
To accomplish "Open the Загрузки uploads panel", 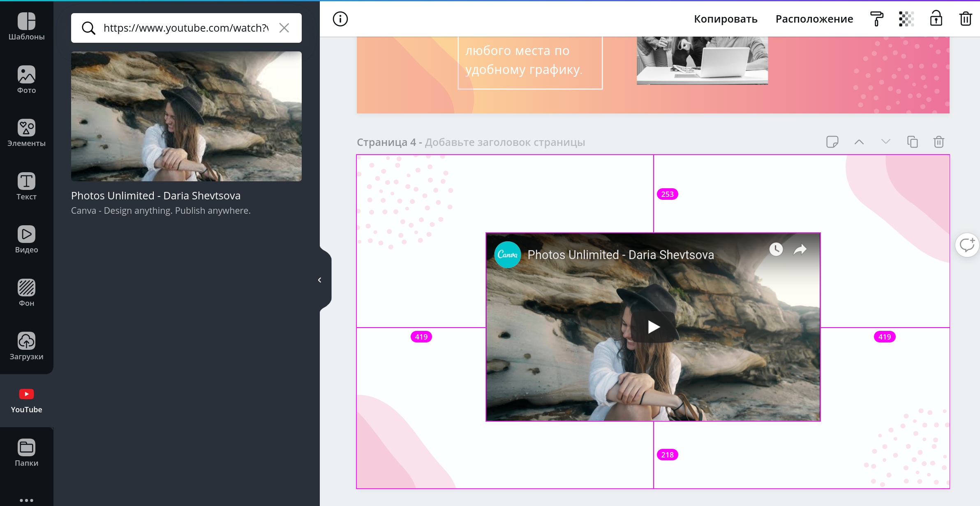I will coord(26,346).
